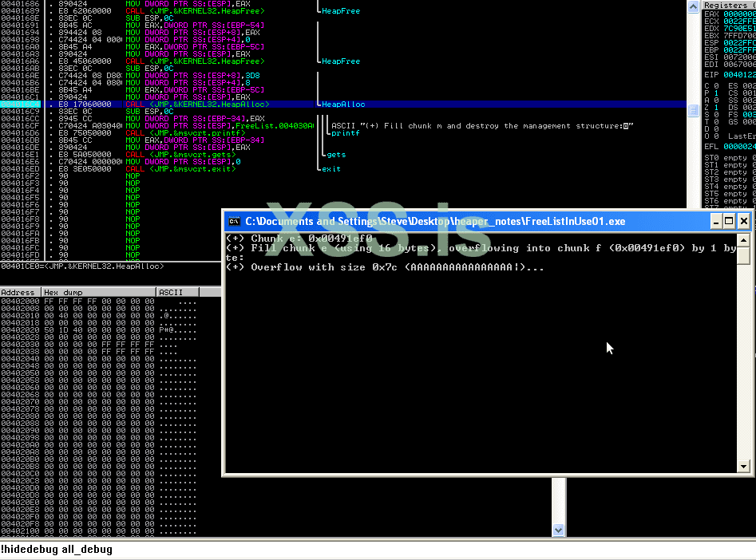Select the EFL flags register line
The width and height of the screenshot is (756, 560).
730,147
